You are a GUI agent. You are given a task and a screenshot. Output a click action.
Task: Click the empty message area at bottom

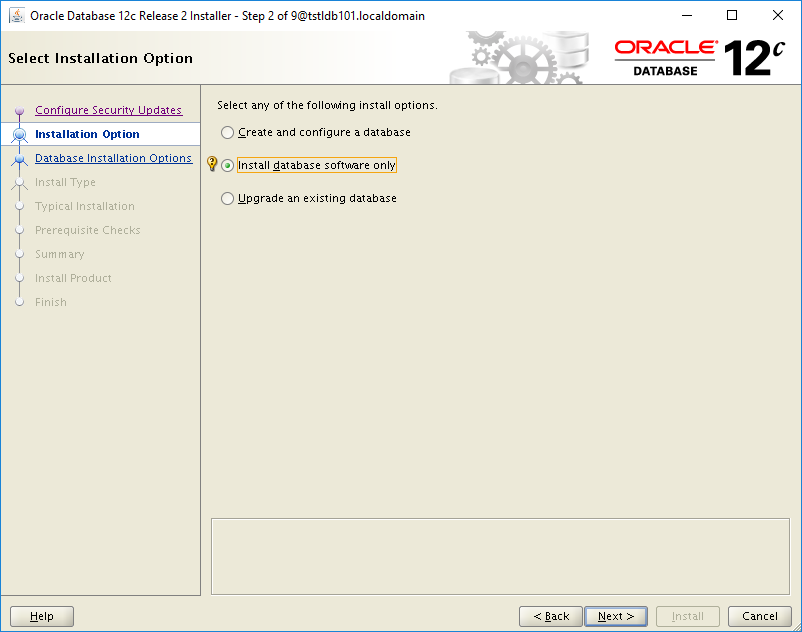pyautogui.click(x=500, y=557)
